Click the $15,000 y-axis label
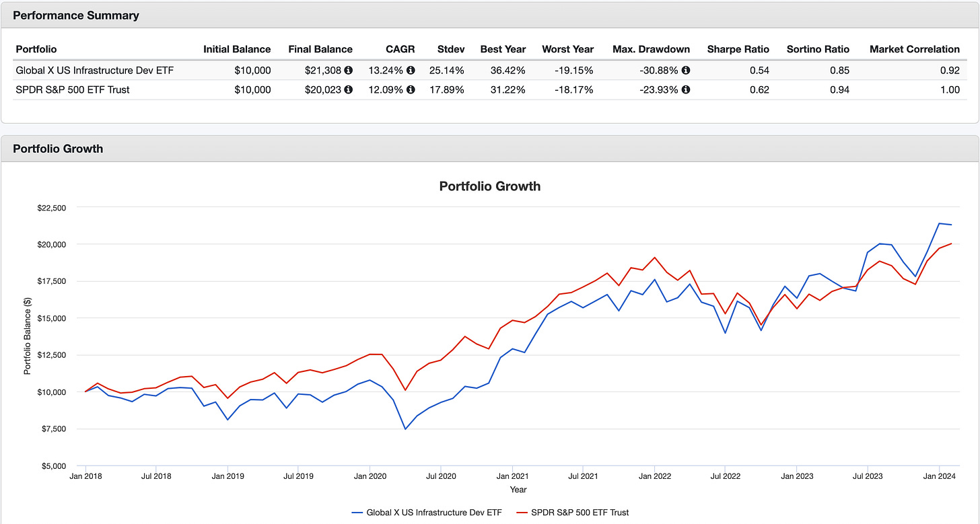The image size is (980, 524). point(53,318)
